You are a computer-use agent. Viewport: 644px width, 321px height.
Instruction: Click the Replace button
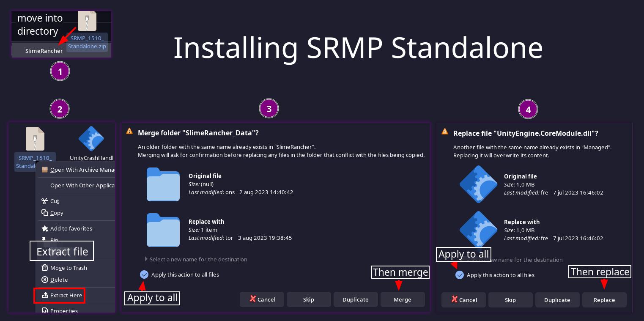pyautogui.click(x=604, y=300)
